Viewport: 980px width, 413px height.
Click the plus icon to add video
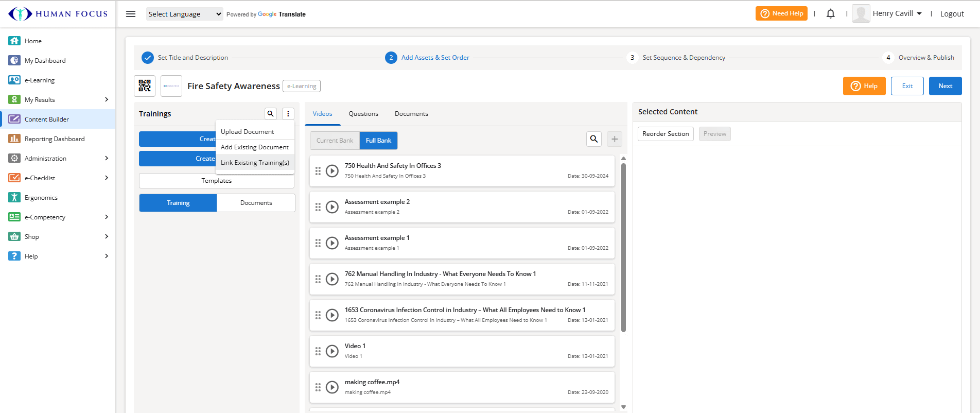[x=615, y=139]
